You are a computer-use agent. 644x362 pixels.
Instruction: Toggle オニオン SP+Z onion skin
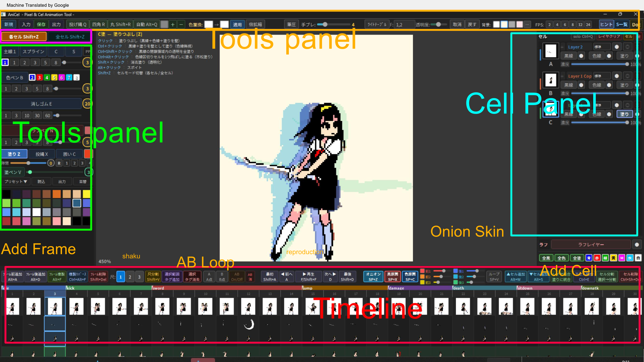[373, 277]
